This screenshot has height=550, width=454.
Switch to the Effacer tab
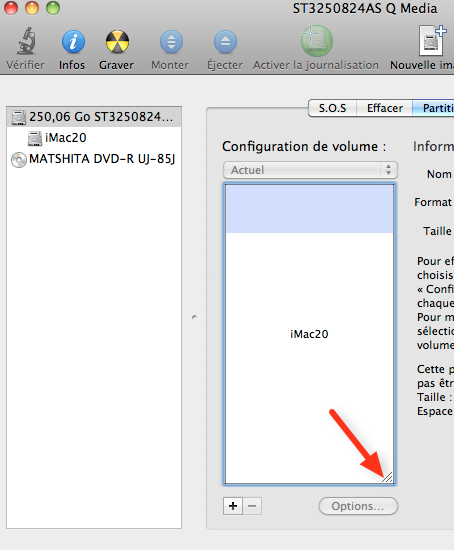[385, 108]
